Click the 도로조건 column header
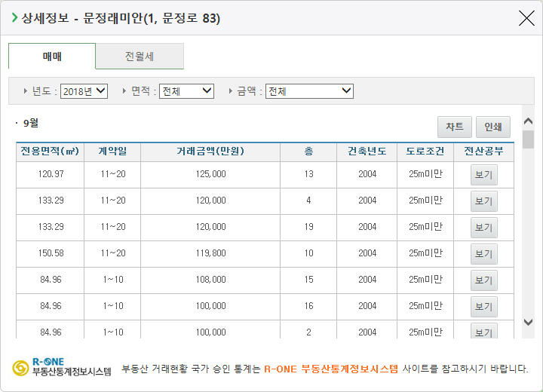Viewport: 543px width, 392px height. [x=425, y=152]
